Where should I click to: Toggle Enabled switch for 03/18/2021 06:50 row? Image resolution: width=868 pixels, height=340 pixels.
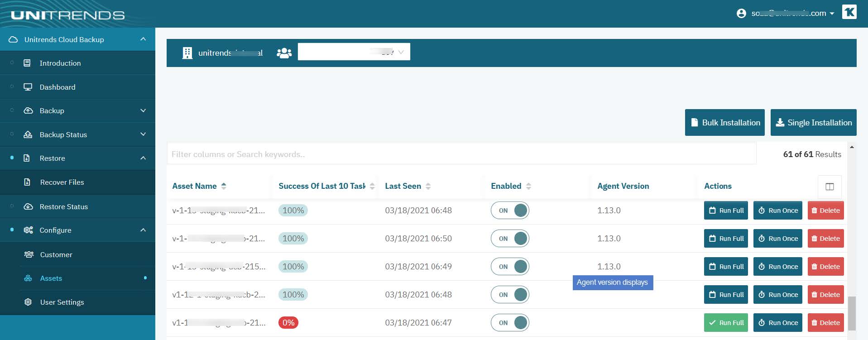point(510,239)
